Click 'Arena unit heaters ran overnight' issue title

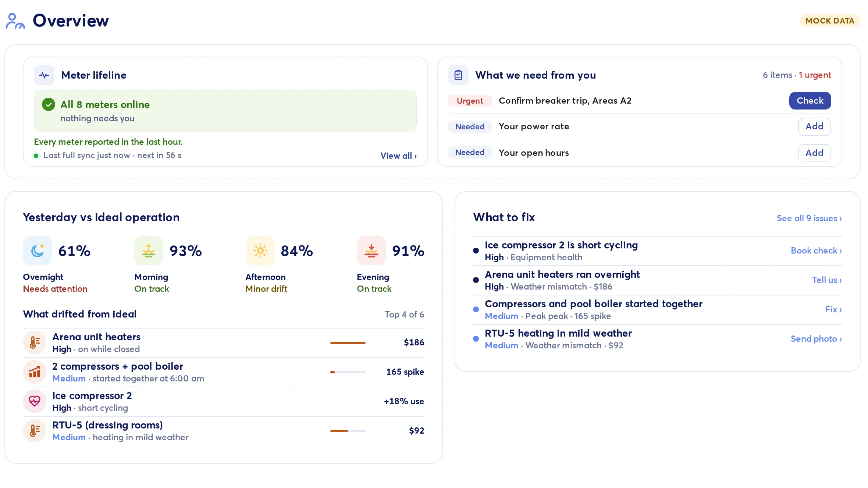[x=562, y=274]
